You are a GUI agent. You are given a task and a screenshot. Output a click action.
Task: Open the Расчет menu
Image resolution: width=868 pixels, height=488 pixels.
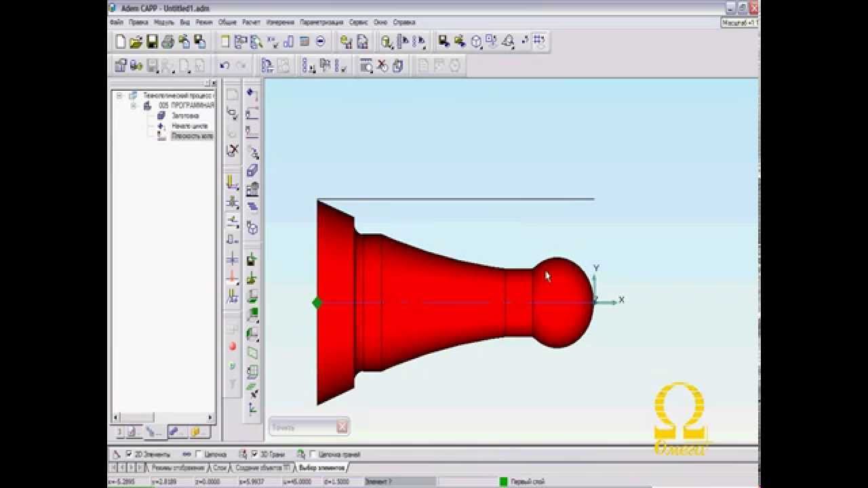coord(252,22)
